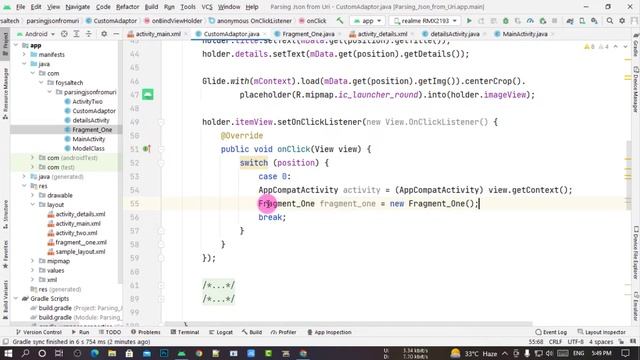Collapse Gradle Scripts node
Screen dimensions: 640x360
click(x=16, y=299)
